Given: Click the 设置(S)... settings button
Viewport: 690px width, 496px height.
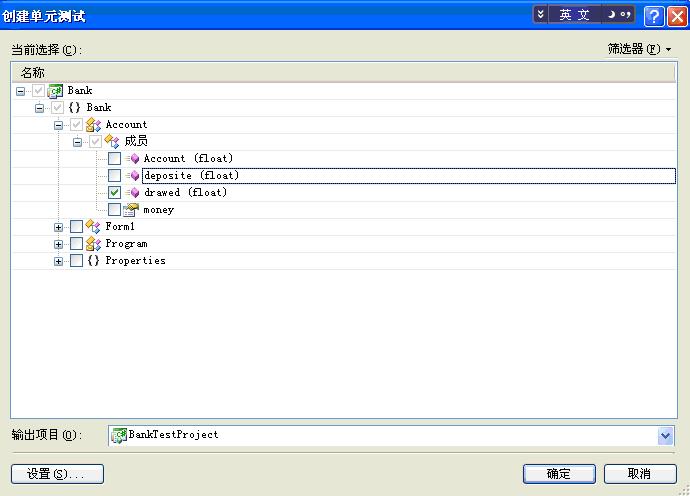Looking at the screenshot, I should pos(57,474).
